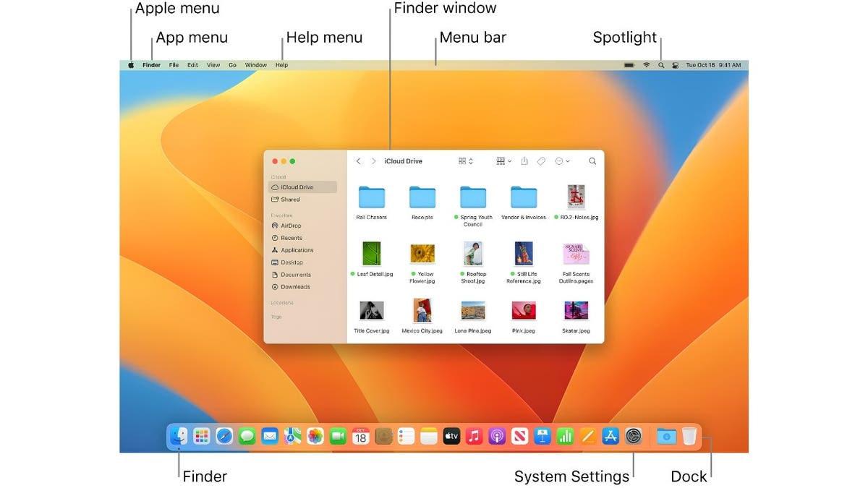Image resolution: width=868 pixels, height=488 pixels.
Task: Open the Apple TV app in the Dock
Action: tap(451, 436)
